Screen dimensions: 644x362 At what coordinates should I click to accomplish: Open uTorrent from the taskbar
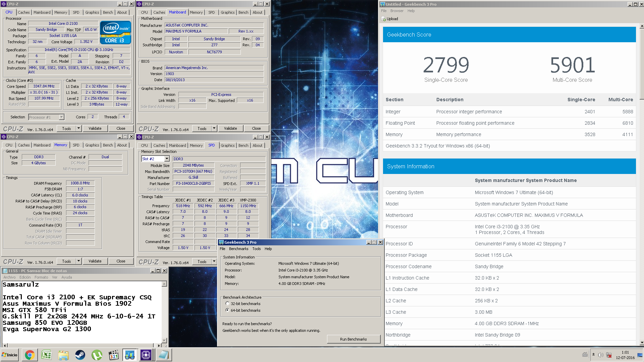[97, 355]
